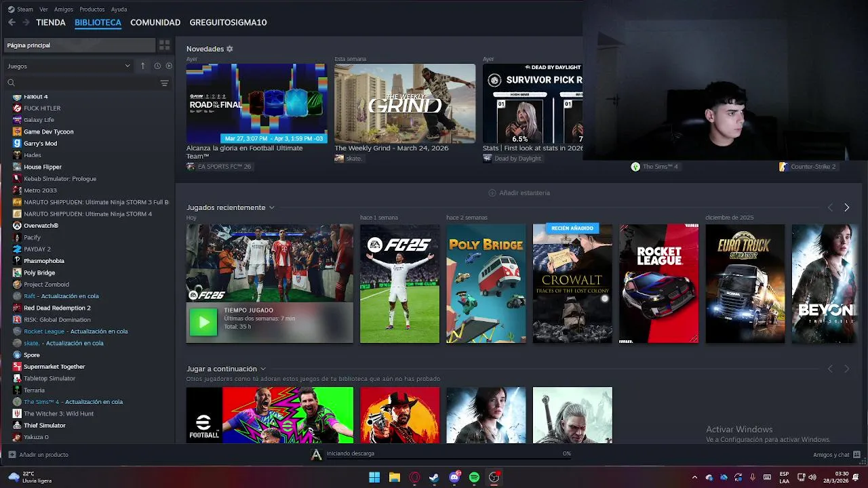
Task: Open File Explorer from taskbar
Action: [394, 477]
